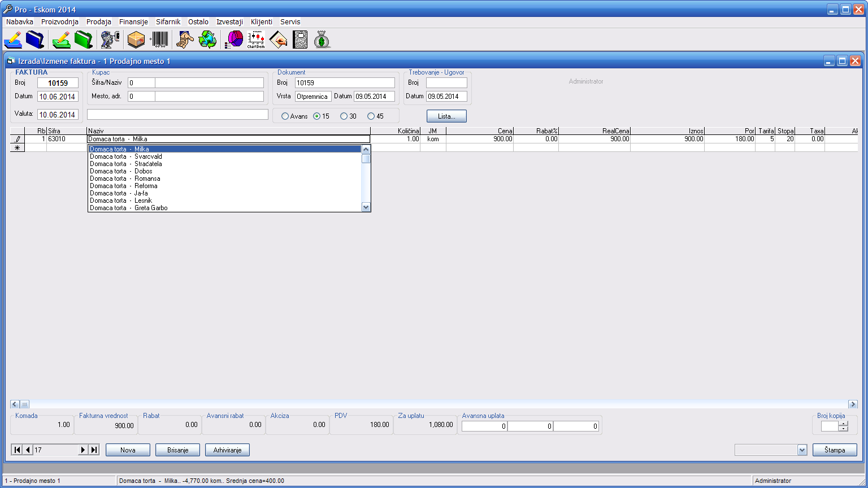Open the pie chart icon

(x=235, y=40)
